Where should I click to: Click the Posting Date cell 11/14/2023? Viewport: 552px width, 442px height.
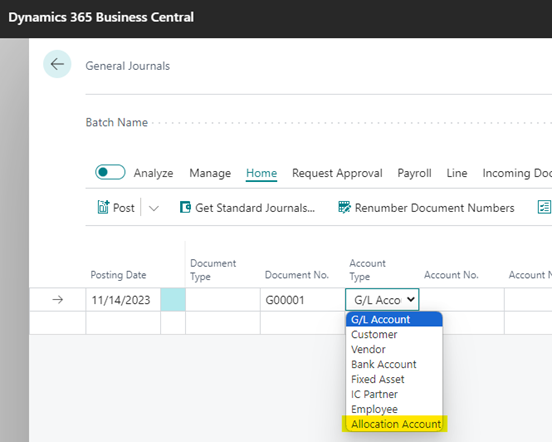click(123, 300)
